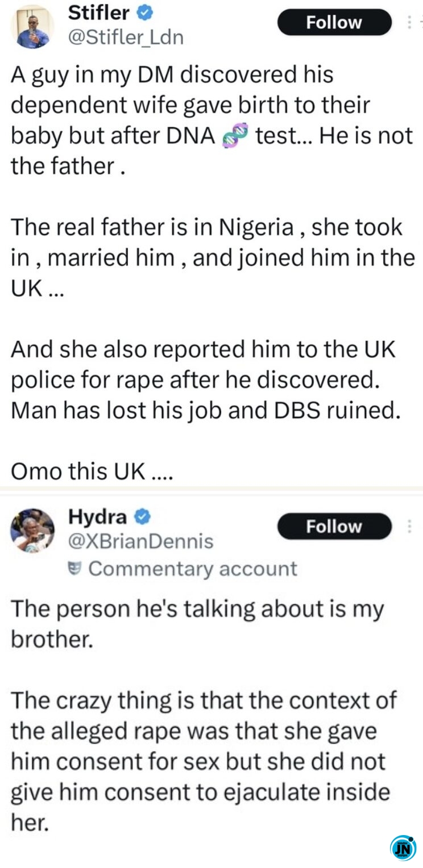423x868 pixels.
Task: Click the Hydra display name
Action: click(x=97, y=516)
